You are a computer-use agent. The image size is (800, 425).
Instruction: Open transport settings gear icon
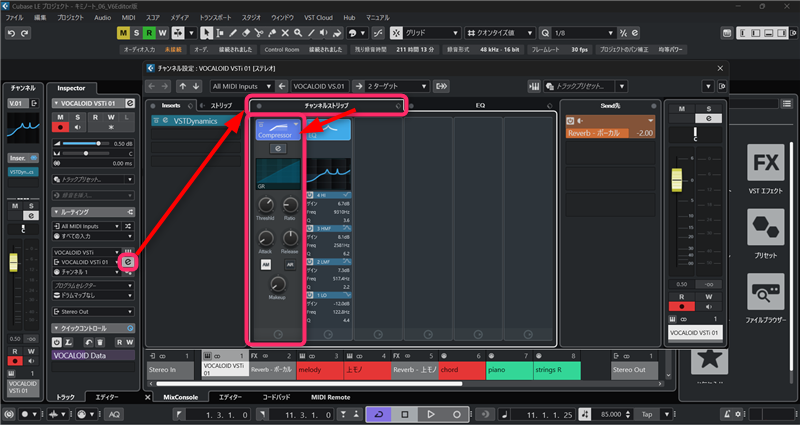[738, 414]
